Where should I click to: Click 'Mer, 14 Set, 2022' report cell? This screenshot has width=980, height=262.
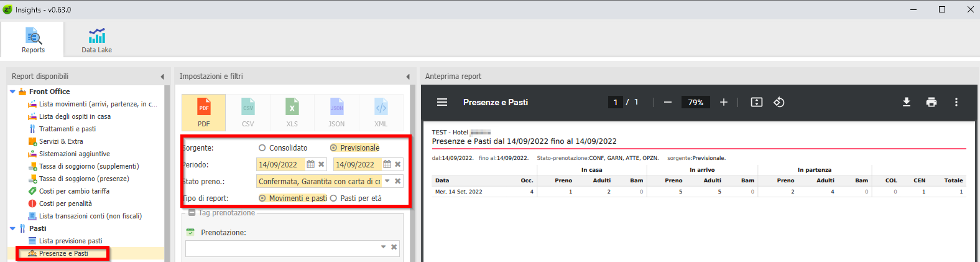click(x=459, y=192)
